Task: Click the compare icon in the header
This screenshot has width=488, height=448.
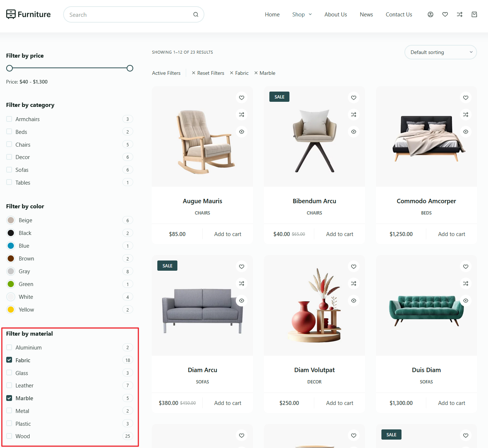Action: click(460, 14)
